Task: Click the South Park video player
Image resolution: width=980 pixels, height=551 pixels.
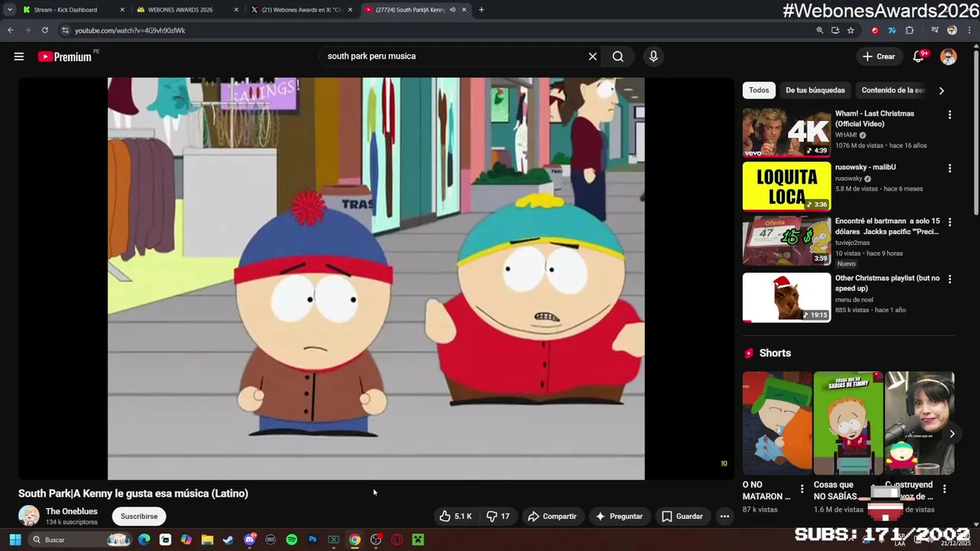Action: point(376,279)
